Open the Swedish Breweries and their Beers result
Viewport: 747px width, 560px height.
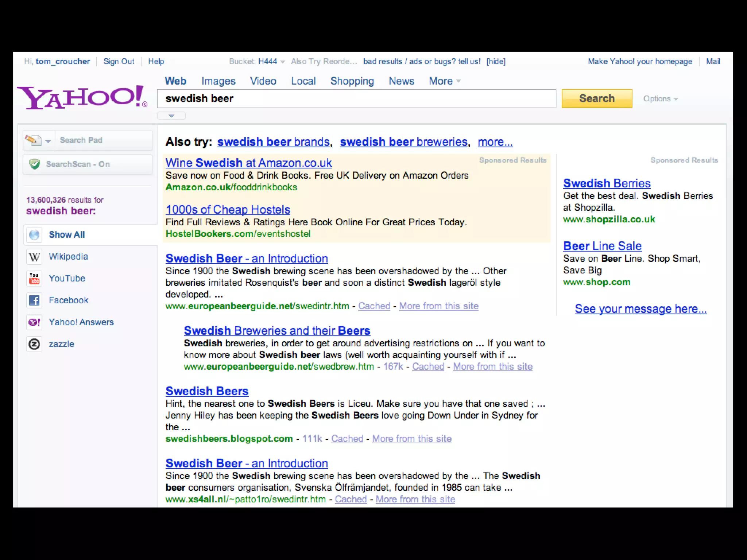pyautogui.click(x=277, y=330)
